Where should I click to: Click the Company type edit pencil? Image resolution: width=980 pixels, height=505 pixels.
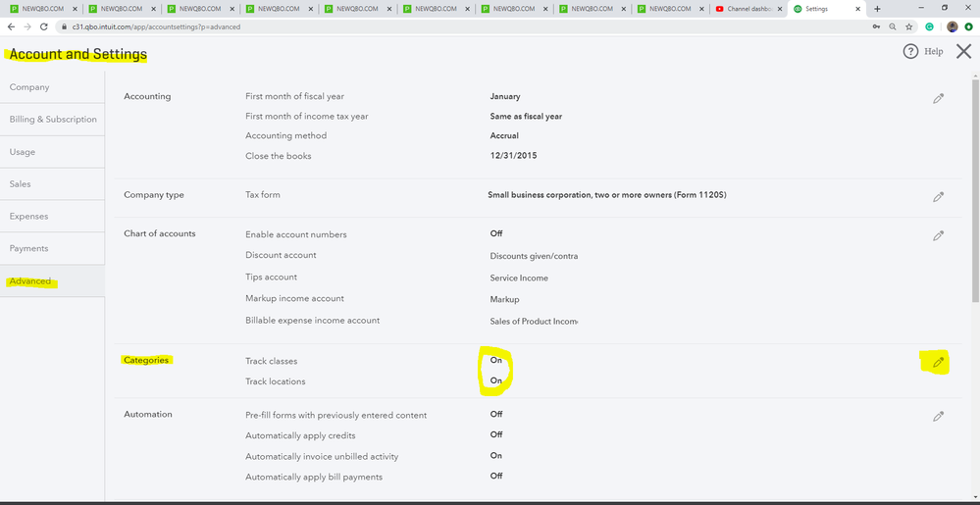point(938,196)
